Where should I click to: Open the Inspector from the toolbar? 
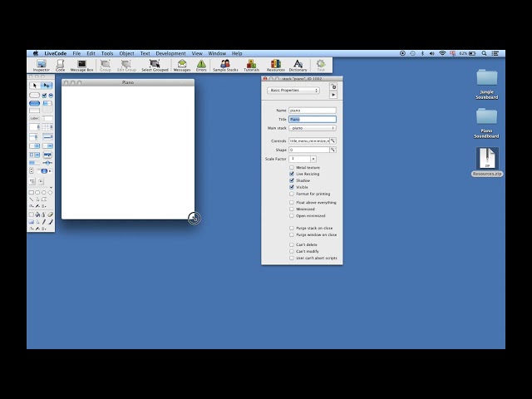41,66
